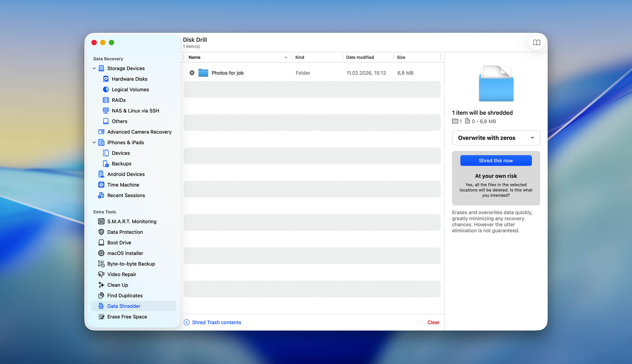Open the Overwrite with zeros dropdown
632x364 pixels.
point(495,138)
